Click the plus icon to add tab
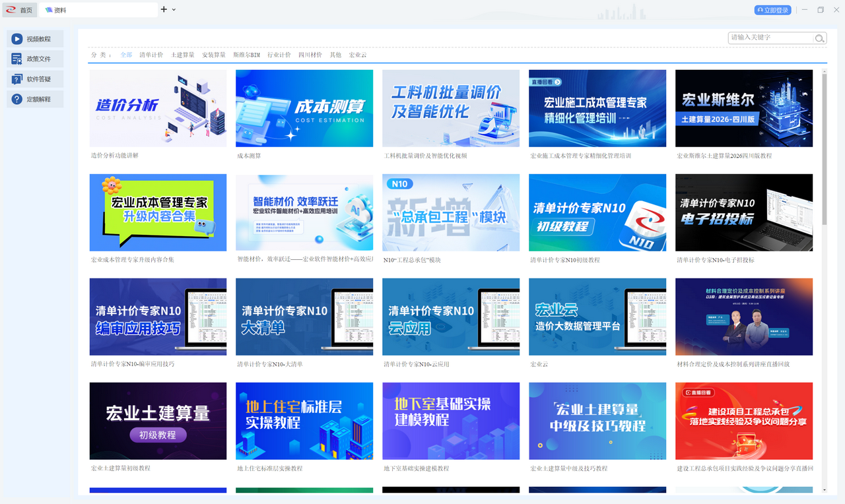This screenshot has height=504, width=845. click(162, 9)
